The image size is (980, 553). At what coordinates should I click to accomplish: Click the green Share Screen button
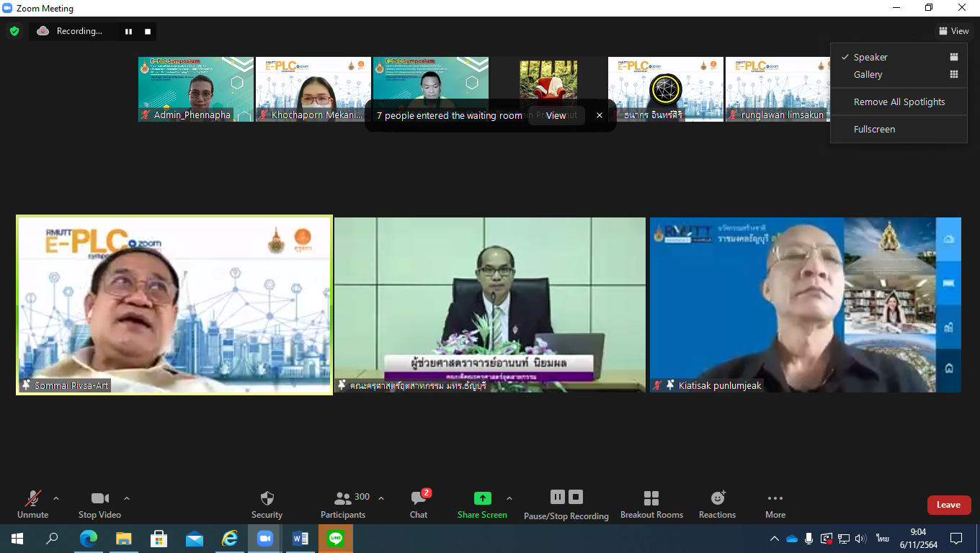point(482,505)
